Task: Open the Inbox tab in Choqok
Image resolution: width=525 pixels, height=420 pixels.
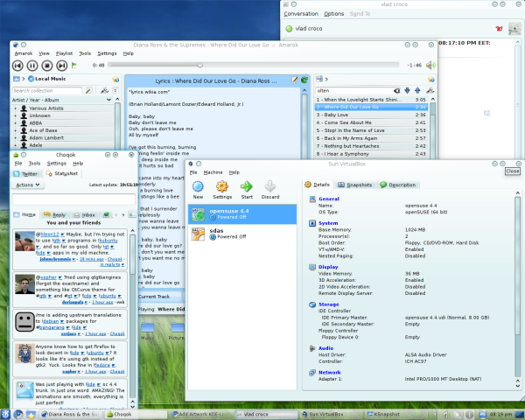Action: (x=85, y=214)
